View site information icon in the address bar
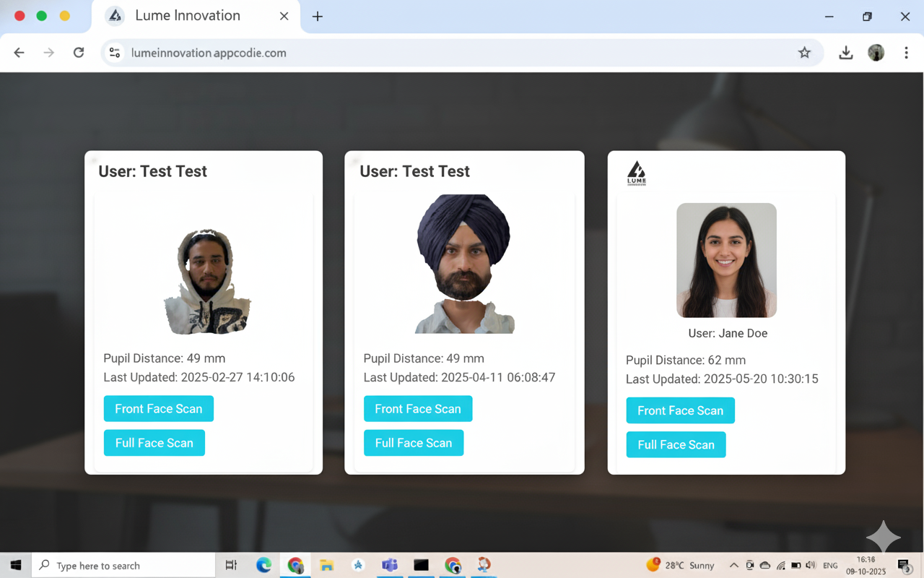This screenshot has width=924, height=578. 115,53
